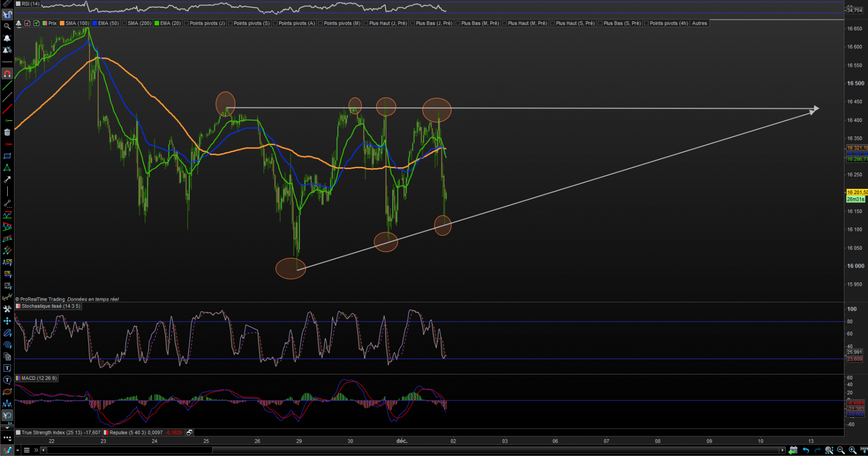This screenshot has width=868, height=456.
Task: Toggle the EMA (50) indicator checkbox
Action: [x=95, y=23]
